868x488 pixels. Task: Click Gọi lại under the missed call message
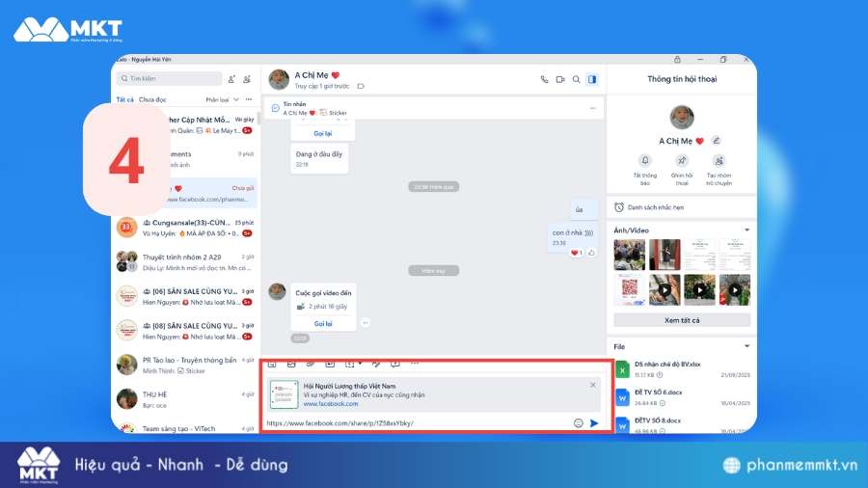click(x=323, y=133)
